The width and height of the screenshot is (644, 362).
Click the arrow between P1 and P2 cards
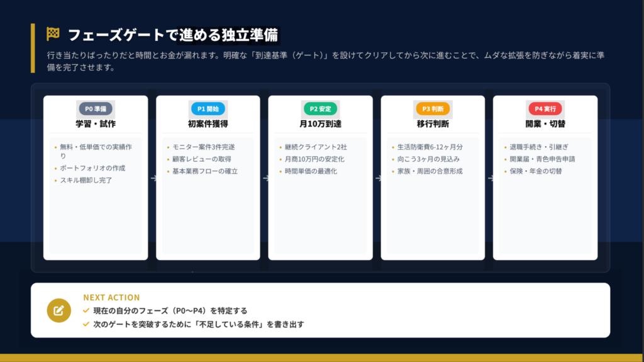click(x=265, y=178)
